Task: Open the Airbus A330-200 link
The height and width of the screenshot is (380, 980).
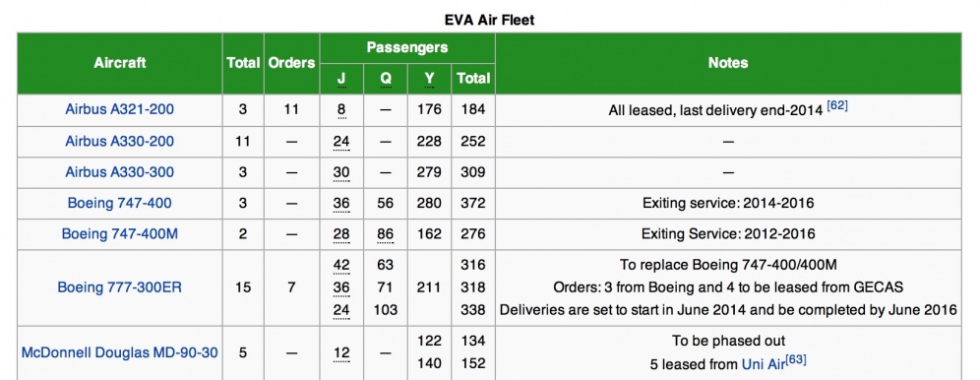Action: coord(119,141)
